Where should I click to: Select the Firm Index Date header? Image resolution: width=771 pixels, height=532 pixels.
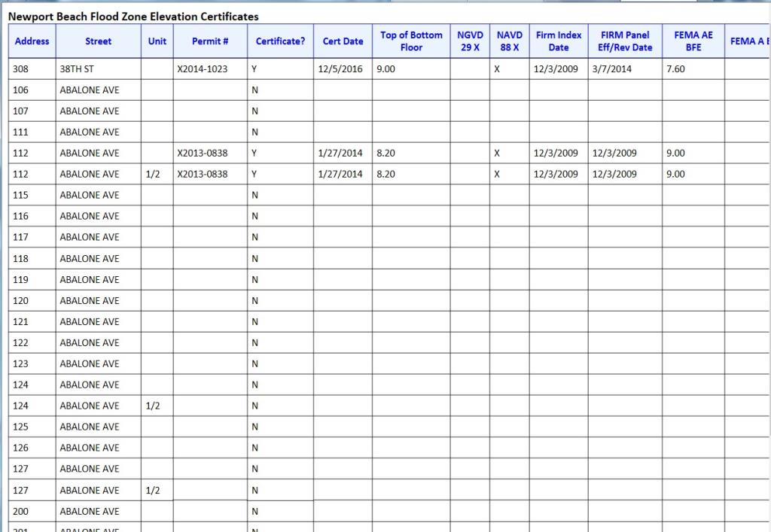558,41
